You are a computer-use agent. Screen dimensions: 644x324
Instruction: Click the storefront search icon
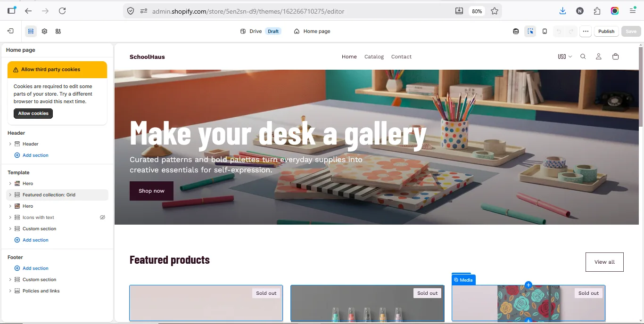583,57
